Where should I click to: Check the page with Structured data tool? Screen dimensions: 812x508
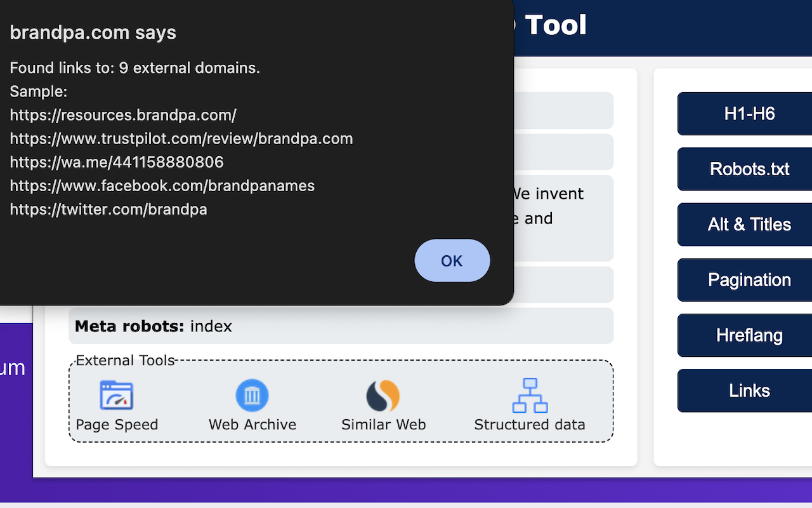pyautogui.click(x=529, y=404)
